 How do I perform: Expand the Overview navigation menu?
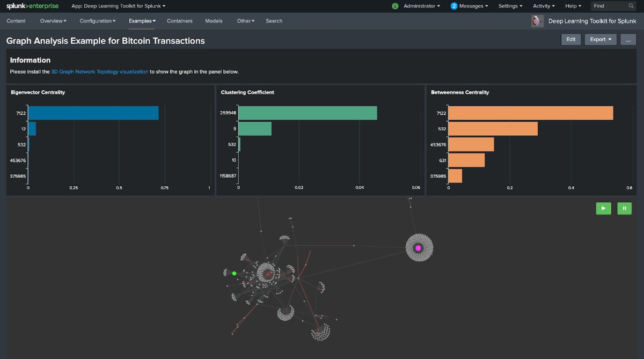(53, 21)
